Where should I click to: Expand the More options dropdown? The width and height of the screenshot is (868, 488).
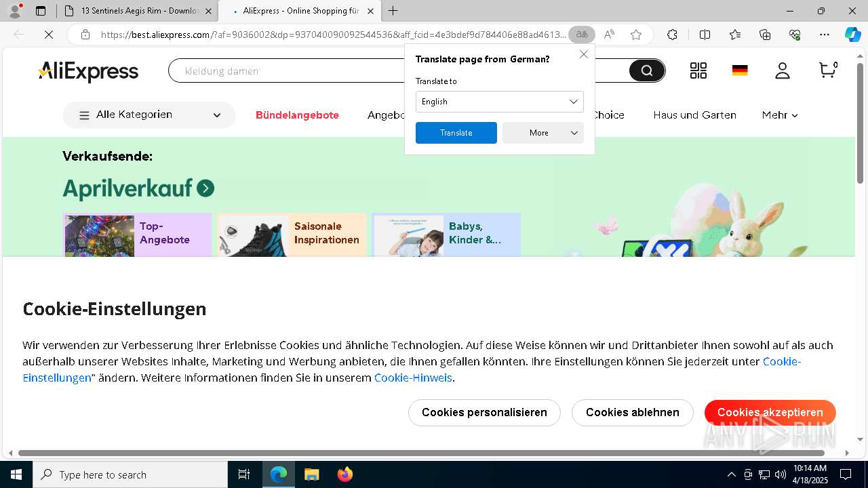pyautogui.click(x=542, y=133)
